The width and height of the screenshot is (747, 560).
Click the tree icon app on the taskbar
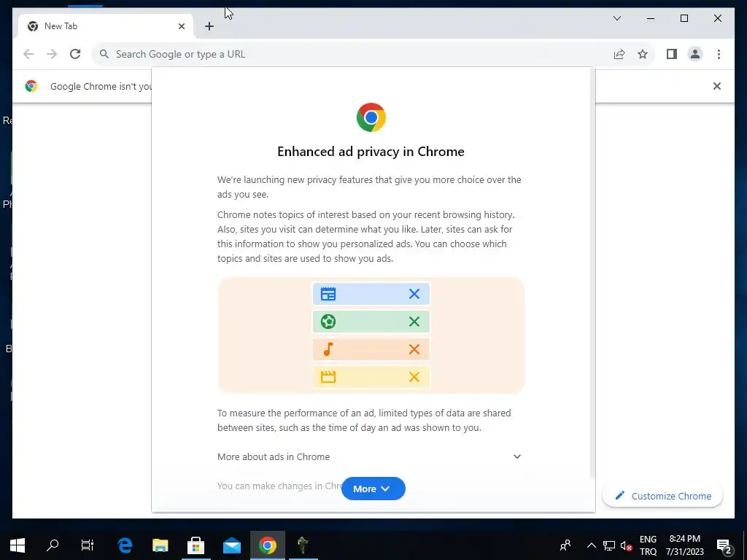303,545
